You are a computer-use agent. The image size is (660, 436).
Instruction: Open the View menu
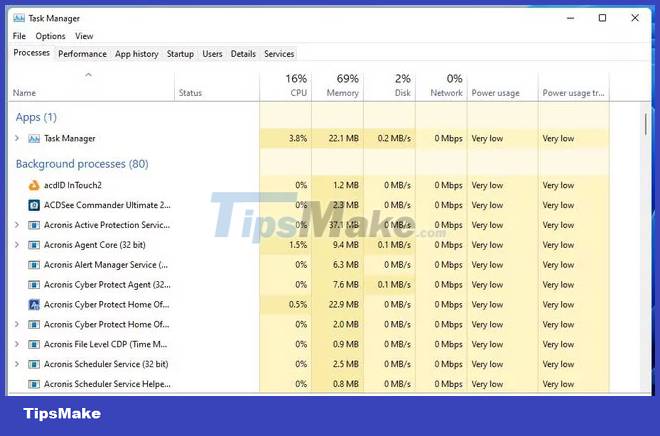84,36
